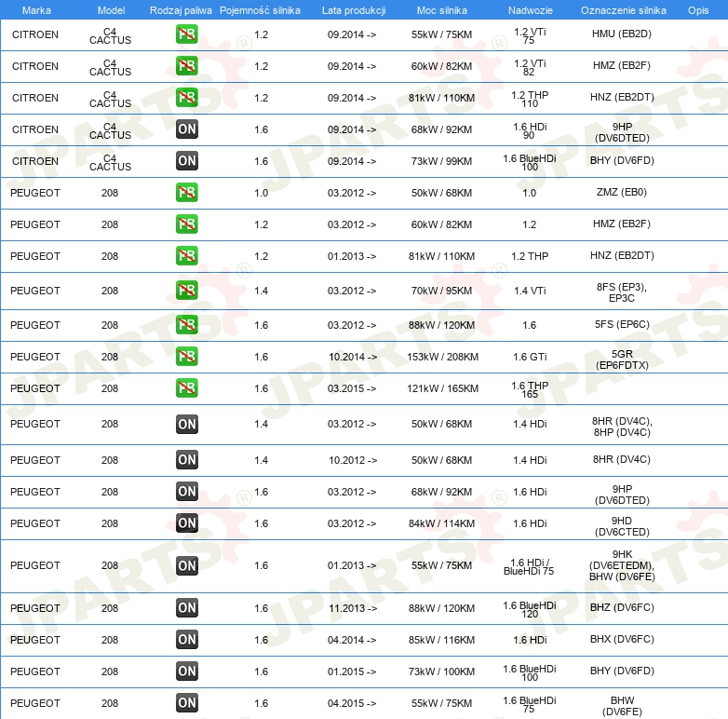Click the Opis column header
728x719 pixels.
[698, 10]
